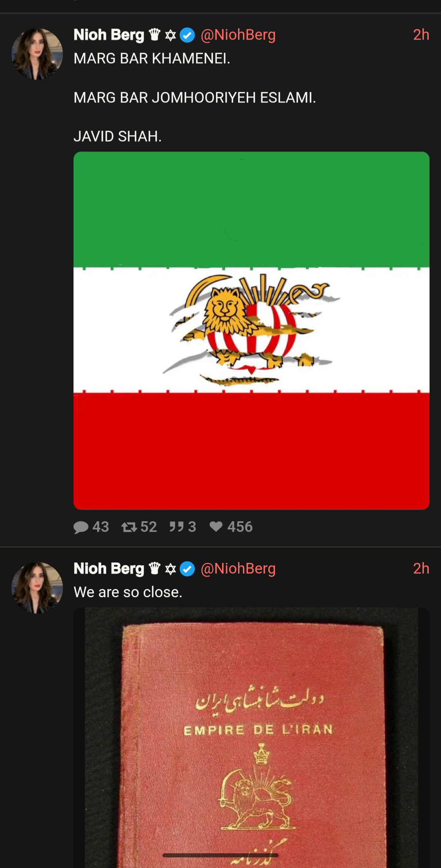This screenshot has width=441, height=868.
Task: Open Nioh Berg display name on second tweet
Action: (x=109, y=569)
